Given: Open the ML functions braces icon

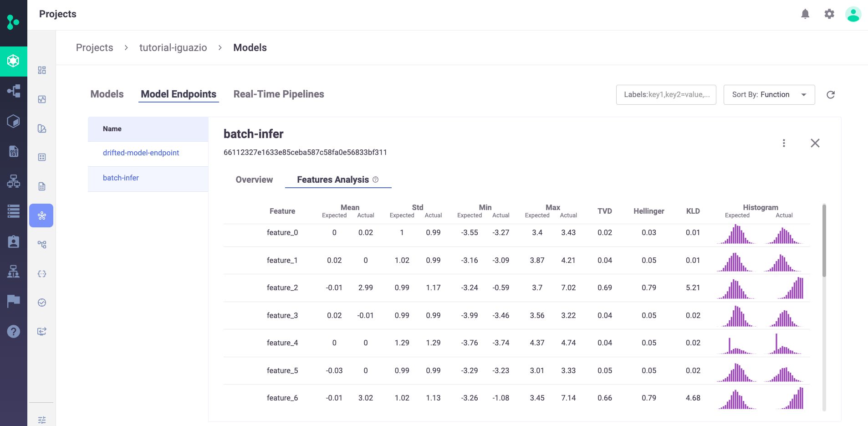Looking at the screenshot, I should point(42,274).
